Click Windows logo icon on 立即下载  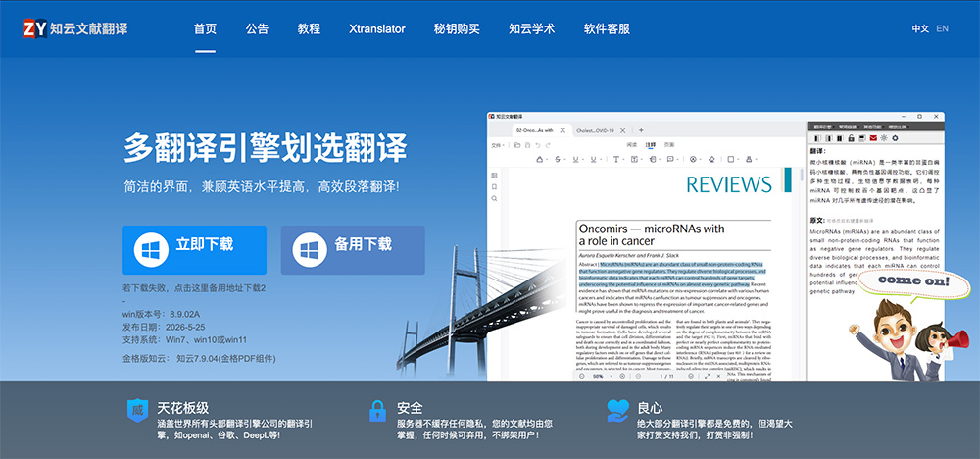[151, 250]
